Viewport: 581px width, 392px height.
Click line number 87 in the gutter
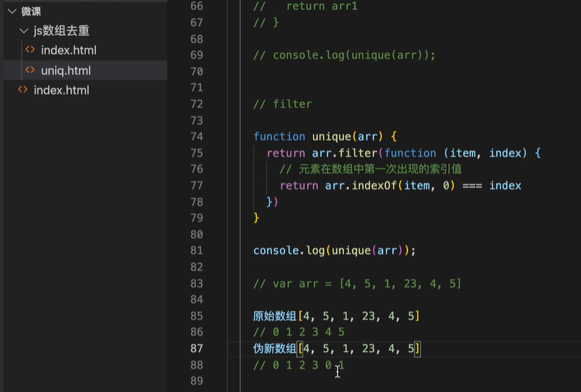click(196, 348)
